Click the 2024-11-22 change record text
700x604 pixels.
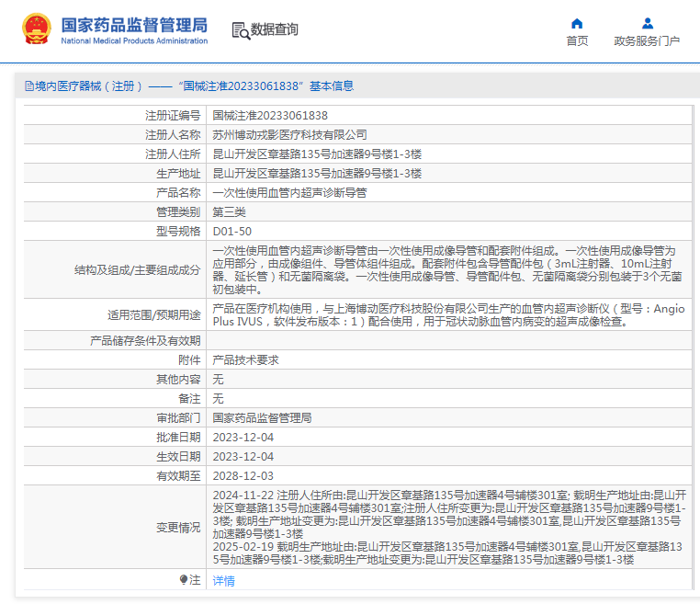pos(449,514)
